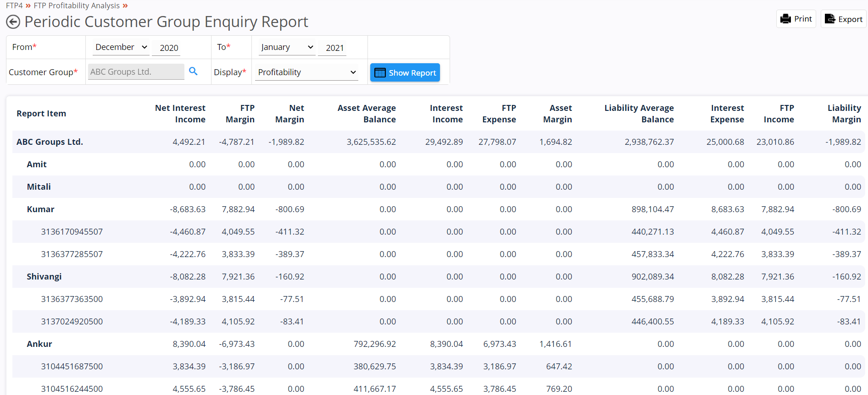Click the To year field 2021
The image size is (868, 395).
coord(332,48)
